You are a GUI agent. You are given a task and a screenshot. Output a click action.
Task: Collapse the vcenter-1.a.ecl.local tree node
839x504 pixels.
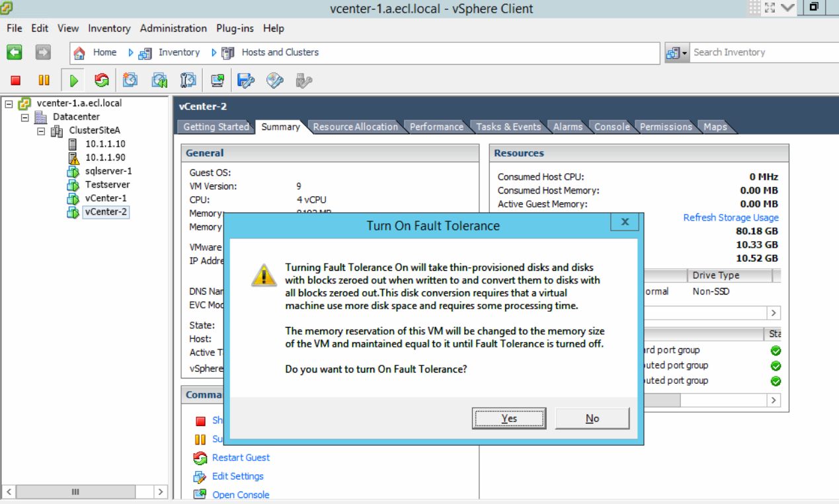9,104
